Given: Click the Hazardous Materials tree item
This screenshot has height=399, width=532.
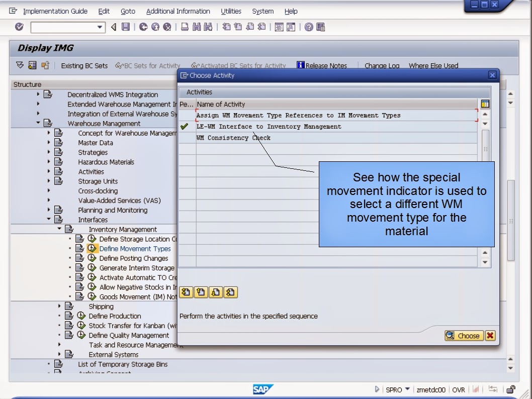Looking at the screenshot, I should (106, 162).
